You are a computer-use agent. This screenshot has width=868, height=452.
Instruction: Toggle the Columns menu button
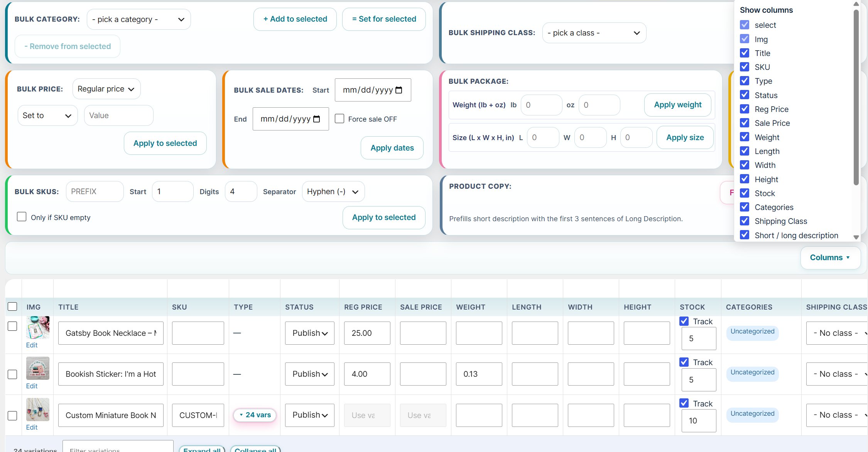coord(830,257)
